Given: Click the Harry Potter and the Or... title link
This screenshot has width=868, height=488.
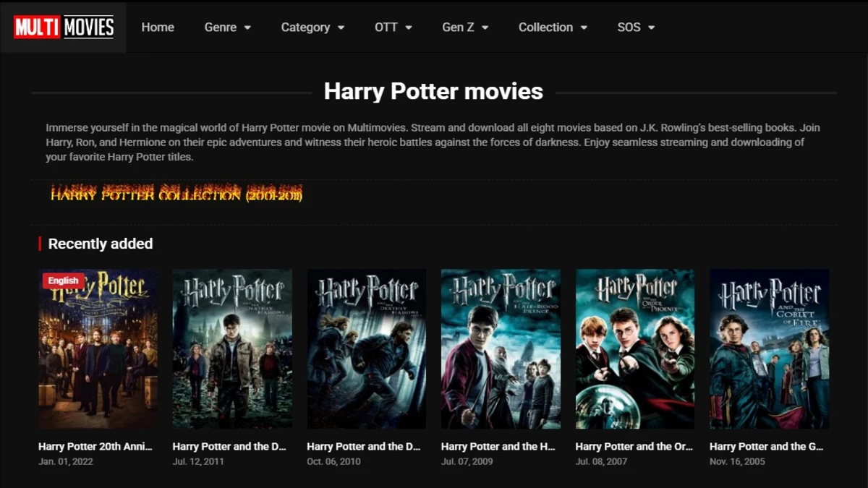Looking at the screenshot, I should 634,446.
